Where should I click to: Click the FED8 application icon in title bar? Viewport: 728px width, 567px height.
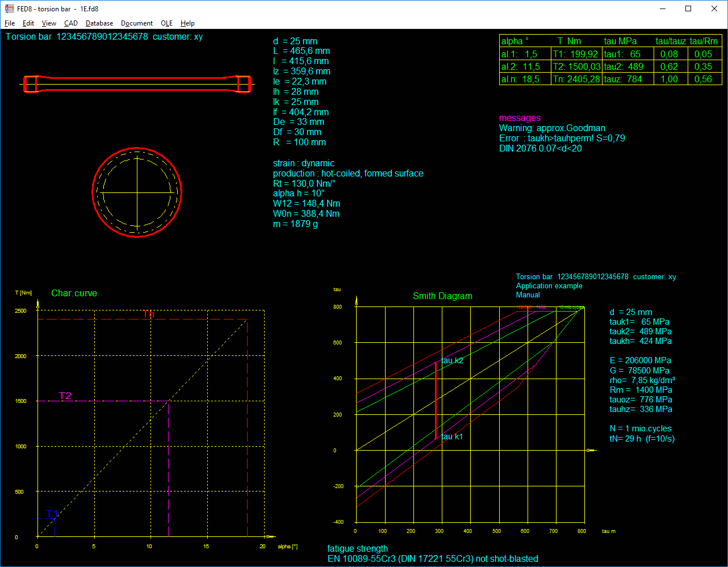click(9, 9)
